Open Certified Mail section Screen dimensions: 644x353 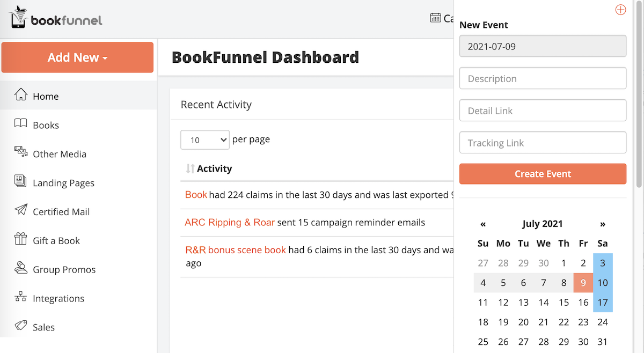[x=20, y=211]
